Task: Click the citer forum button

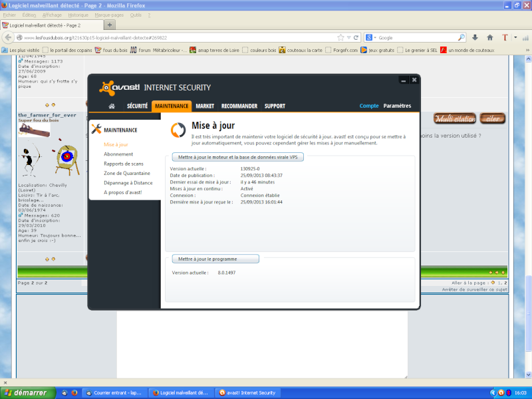Action: [493, 118]
